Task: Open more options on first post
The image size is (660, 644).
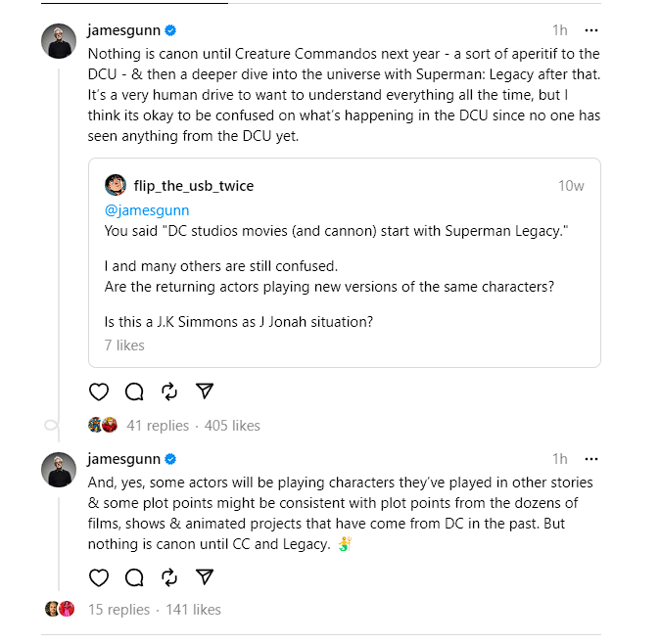Action: coord(591,30)
